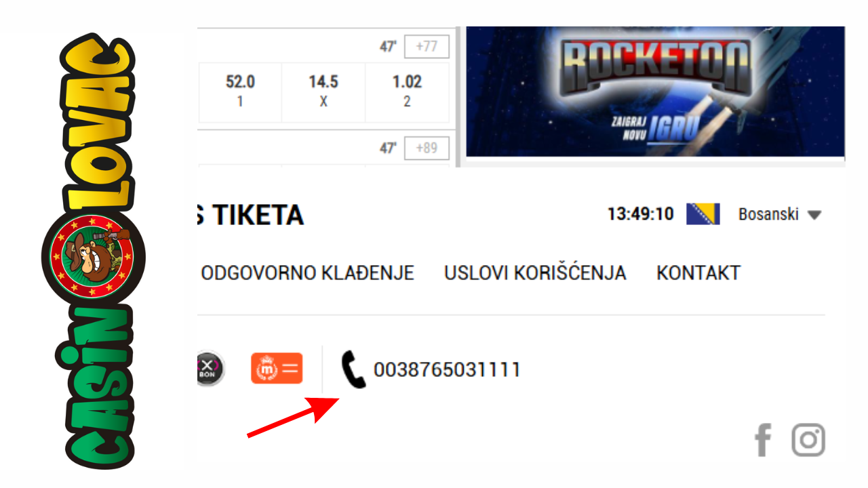The width and height of the screenshot is (868, 488).
Task: Click the black phone handset icon
Action: coord(353,369)
